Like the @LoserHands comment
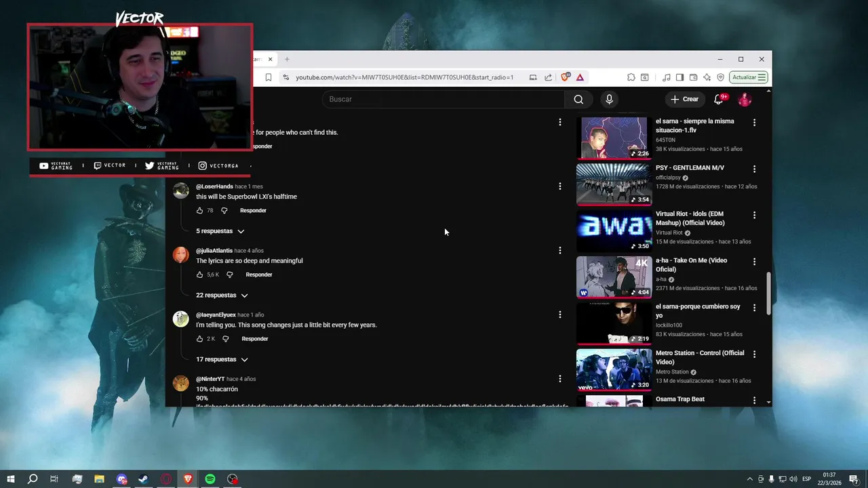Viewport: 868px width, 488px height. 199,211
